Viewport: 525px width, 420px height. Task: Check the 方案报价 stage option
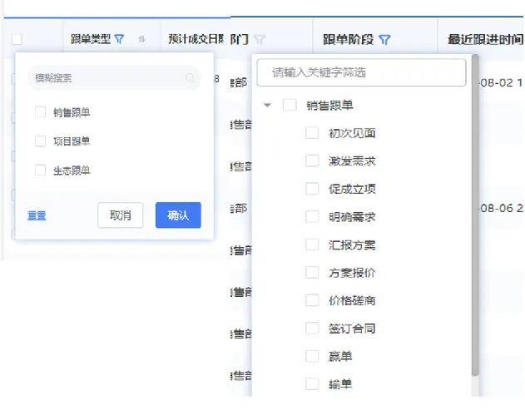click(312, 273)
